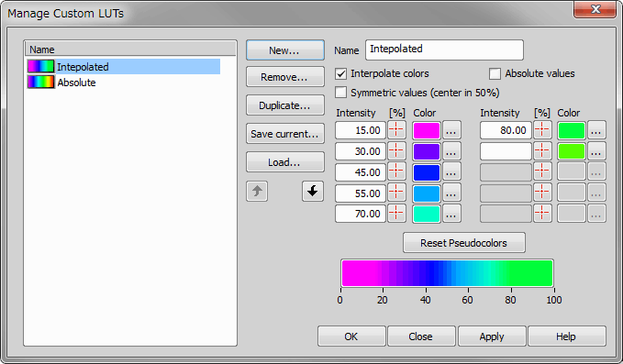The image size is (623, 364).
Task: Pick intensity crosshair for the 45.00 row
Action: click(396, 171)
